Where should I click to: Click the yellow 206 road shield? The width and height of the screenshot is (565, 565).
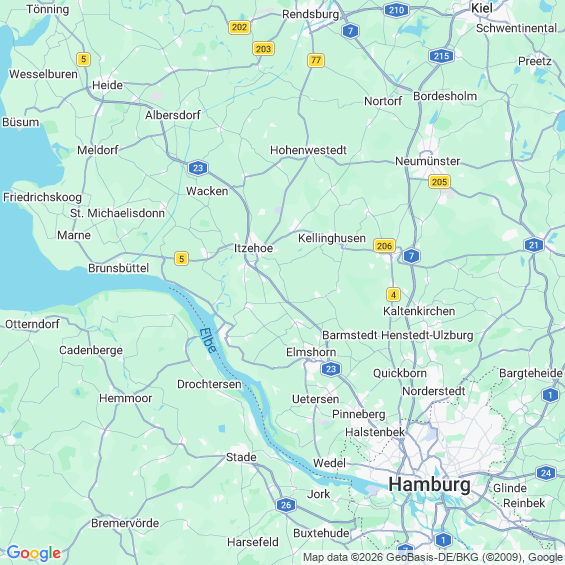[384, 246]
